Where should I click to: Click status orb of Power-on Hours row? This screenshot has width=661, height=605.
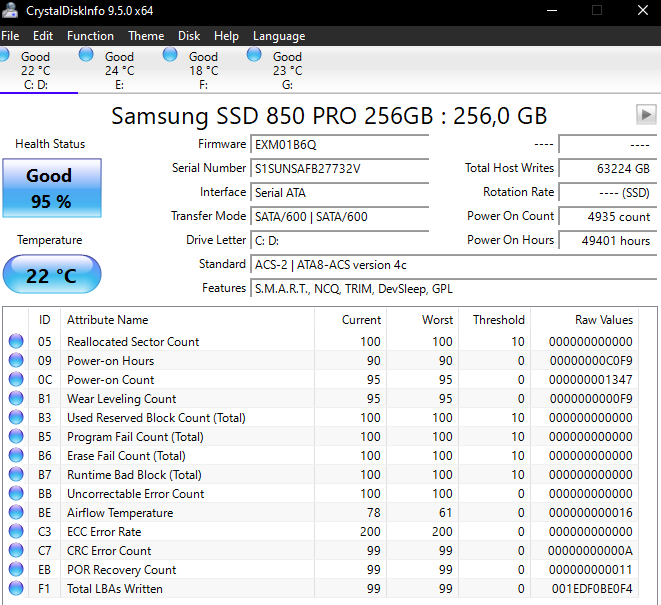pyautogui.click(x=16, y=360)
